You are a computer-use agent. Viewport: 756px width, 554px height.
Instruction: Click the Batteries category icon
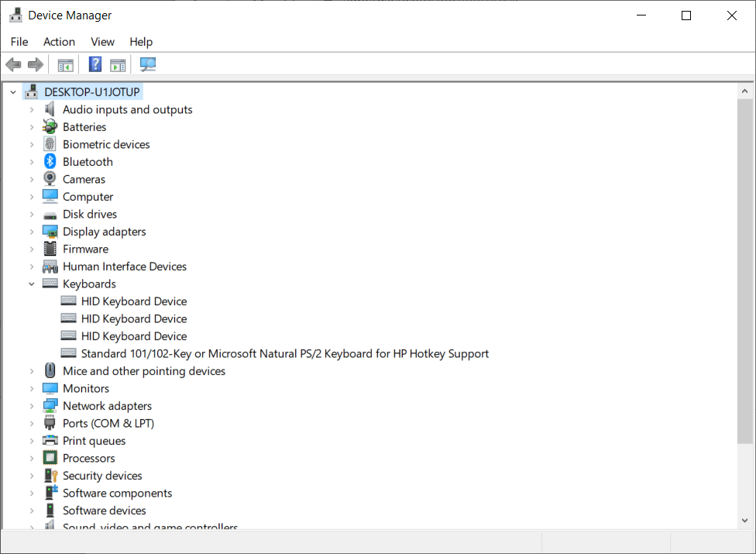tap(50, 127)
